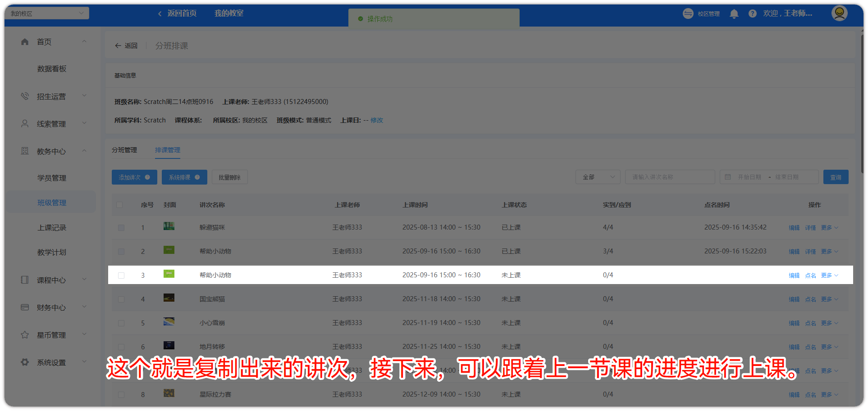868x411 pixels.
Task: Click the home icon beside 首页
Action: point(25,42)
